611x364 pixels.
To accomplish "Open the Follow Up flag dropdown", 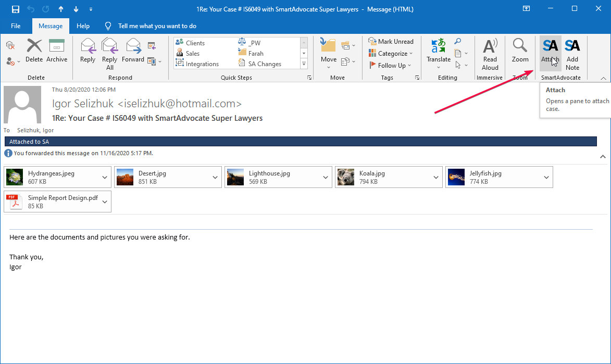I will click(x=409, y=66).
